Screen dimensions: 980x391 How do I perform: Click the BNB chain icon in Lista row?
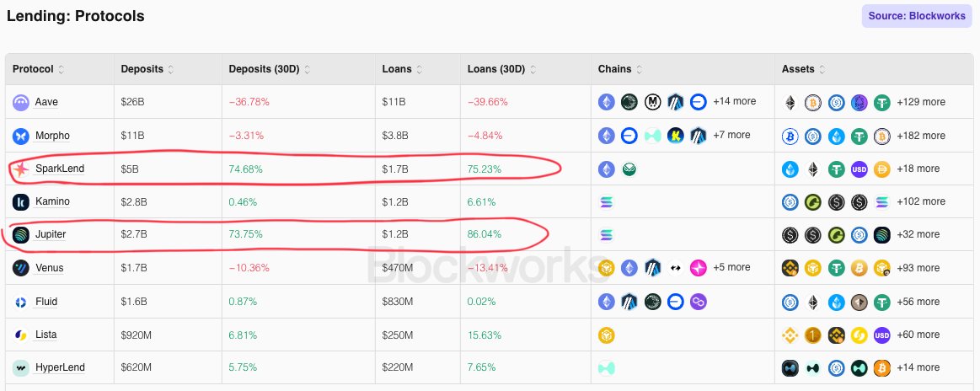pyautogui.click(x=606, y=335)
